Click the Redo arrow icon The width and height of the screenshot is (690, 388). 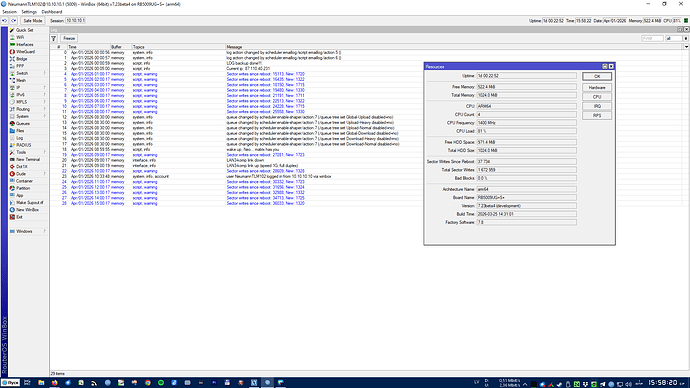[14, 21]
